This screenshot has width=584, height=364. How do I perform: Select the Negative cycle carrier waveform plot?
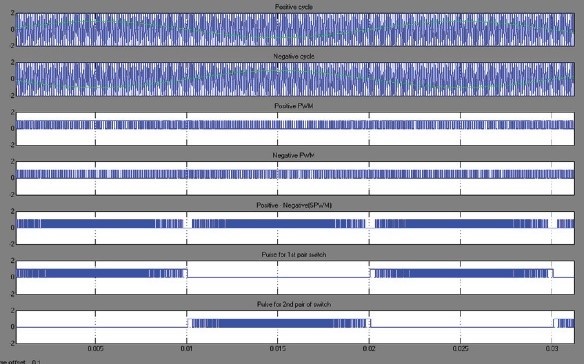(x=295, y=79)
